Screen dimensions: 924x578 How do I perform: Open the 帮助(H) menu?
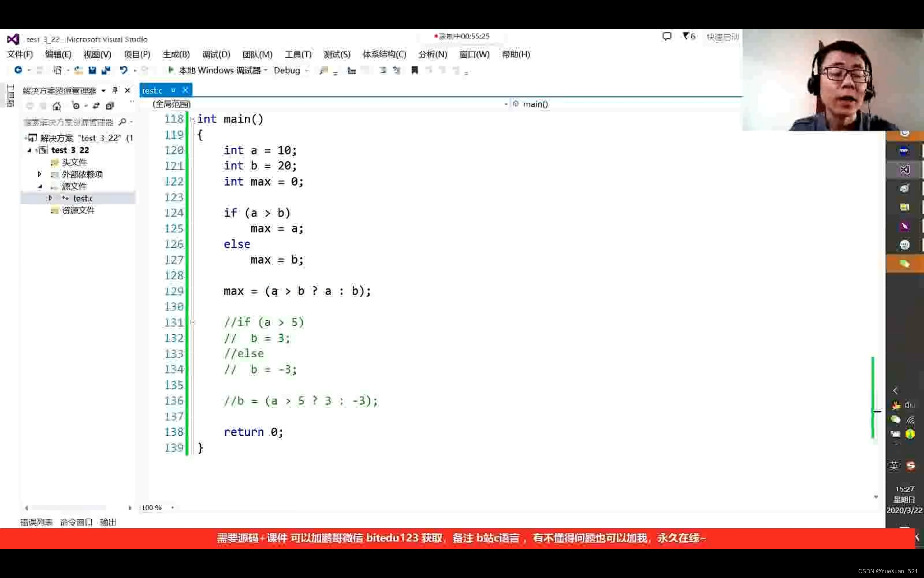point(516,54)
